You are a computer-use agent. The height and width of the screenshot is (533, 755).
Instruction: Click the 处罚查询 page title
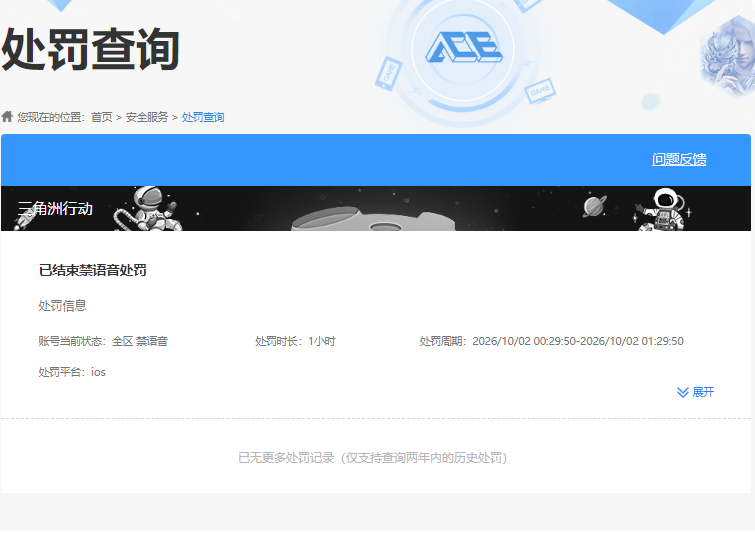(91, 49)
